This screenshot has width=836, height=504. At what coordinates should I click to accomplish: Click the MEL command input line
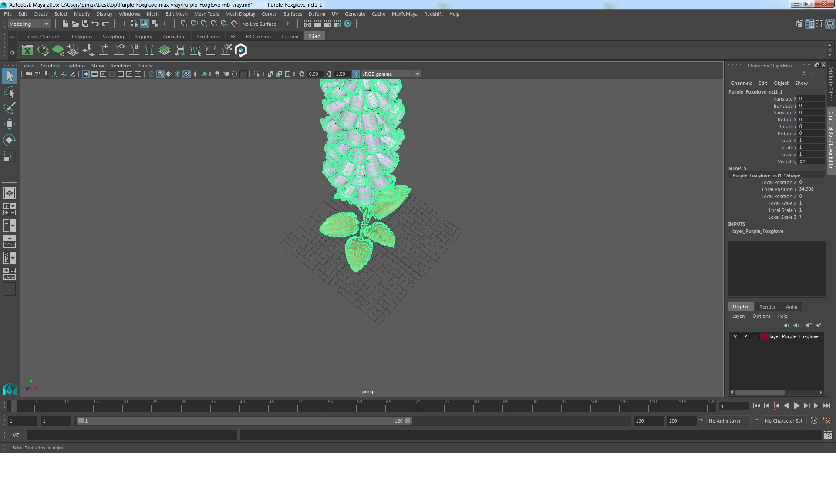click(132, 435)
